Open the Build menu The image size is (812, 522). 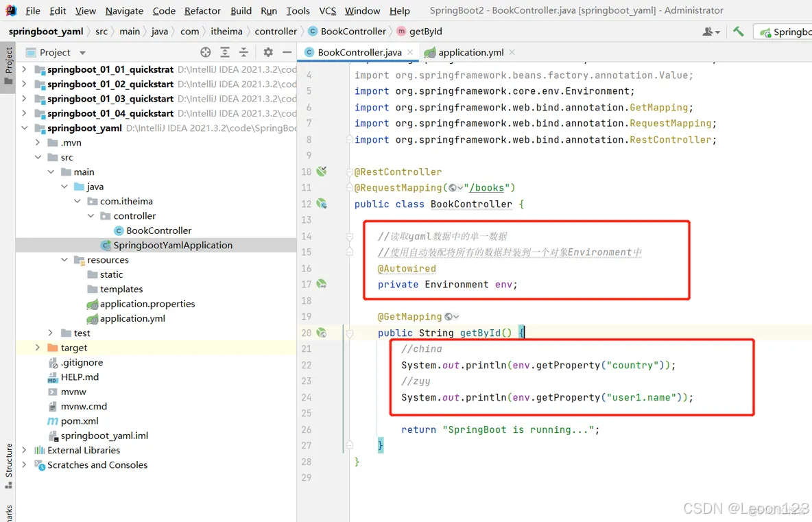coord(241,11)
